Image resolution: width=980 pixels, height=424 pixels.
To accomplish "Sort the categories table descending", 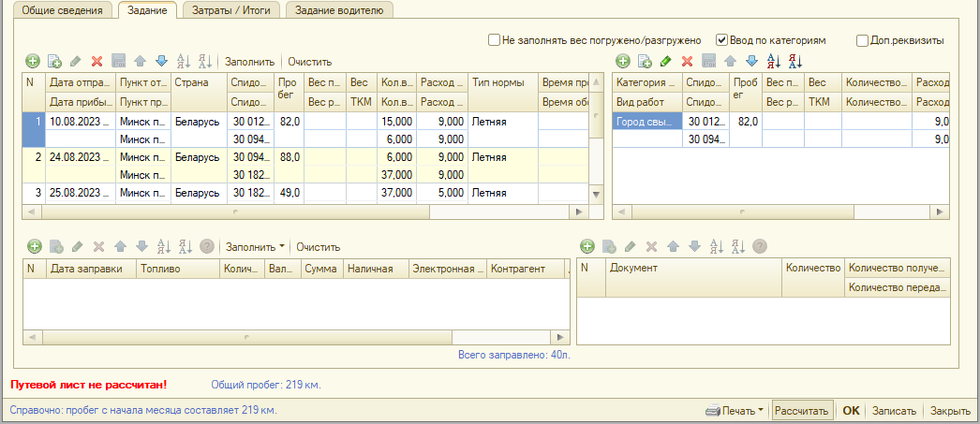I will click(795, 61).
